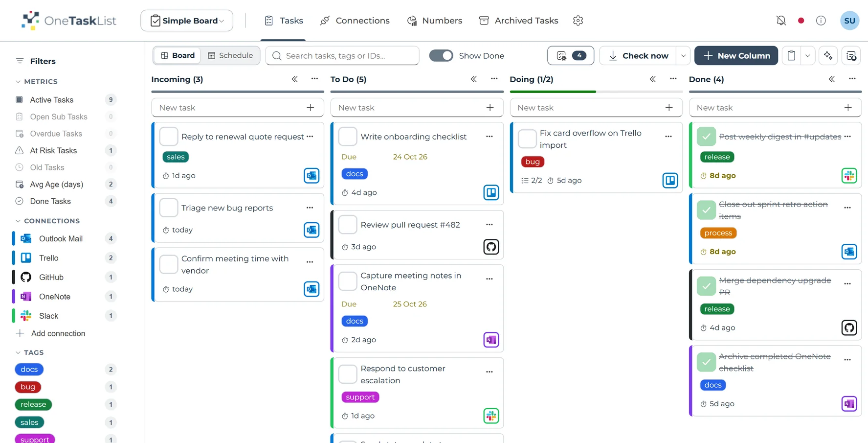Click Add connection in sidebar
This screenshot has width=868, height=443.
pos(50,333)
